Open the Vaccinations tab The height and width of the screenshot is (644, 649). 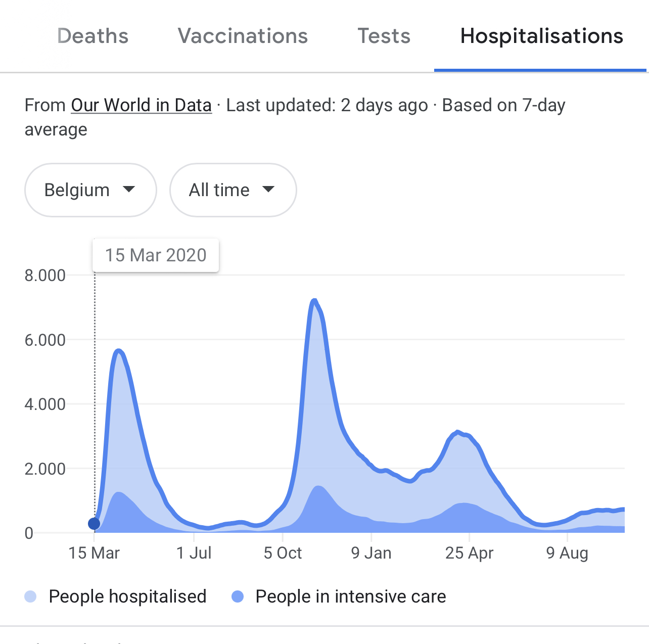(243, 36)
